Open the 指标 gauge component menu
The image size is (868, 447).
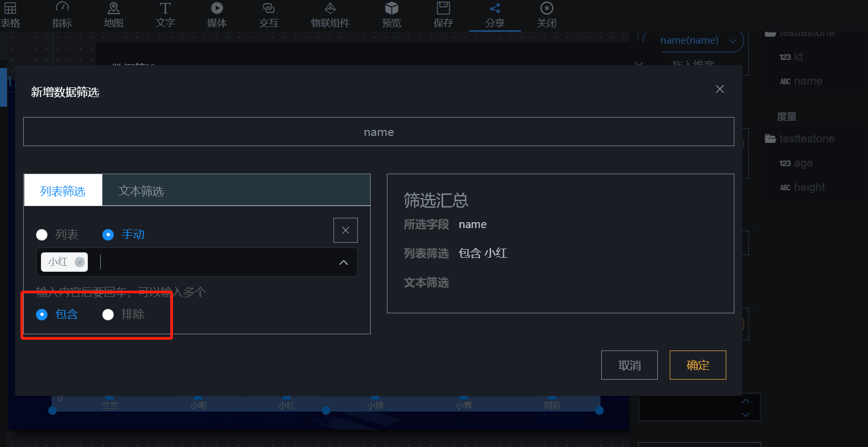coord(62,15)
